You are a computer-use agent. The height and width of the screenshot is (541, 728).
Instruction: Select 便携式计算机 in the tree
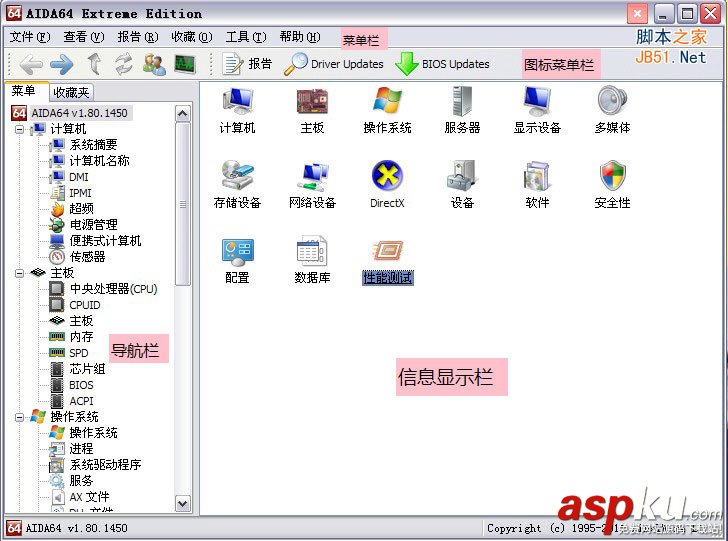click(x=96, y=241)
